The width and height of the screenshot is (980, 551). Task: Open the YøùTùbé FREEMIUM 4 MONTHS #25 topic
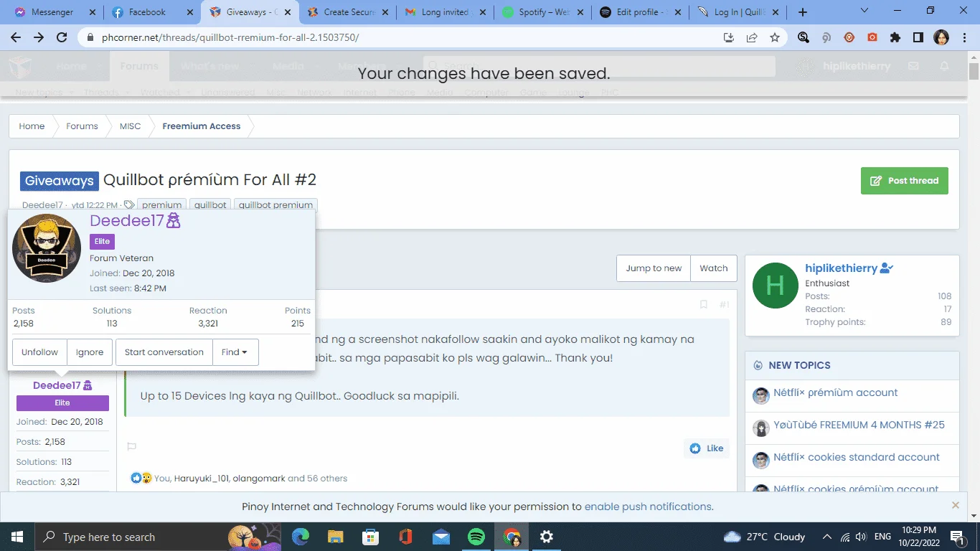tap(859, 425)
